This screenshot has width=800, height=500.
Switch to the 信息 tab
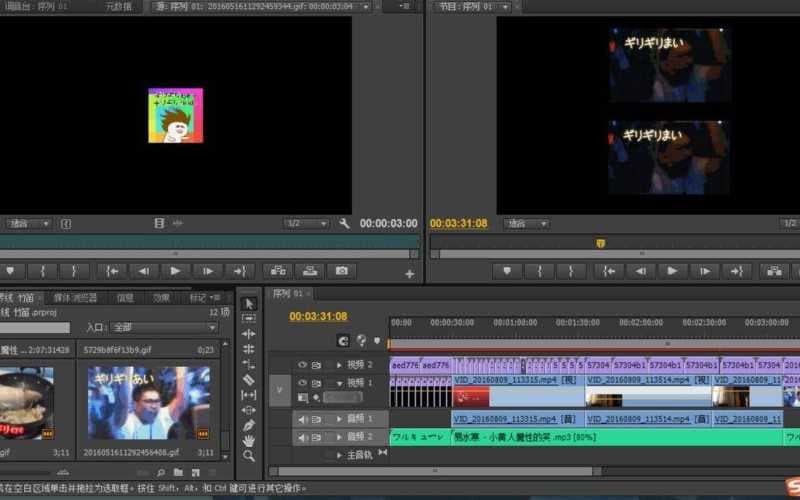pyautogui.click(x=125, y=297)
